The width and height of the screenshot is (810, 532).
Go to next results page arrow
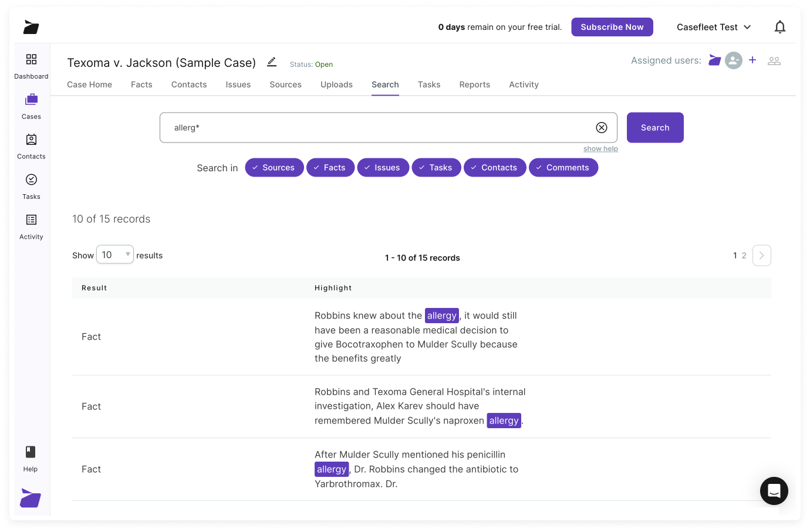761,256
